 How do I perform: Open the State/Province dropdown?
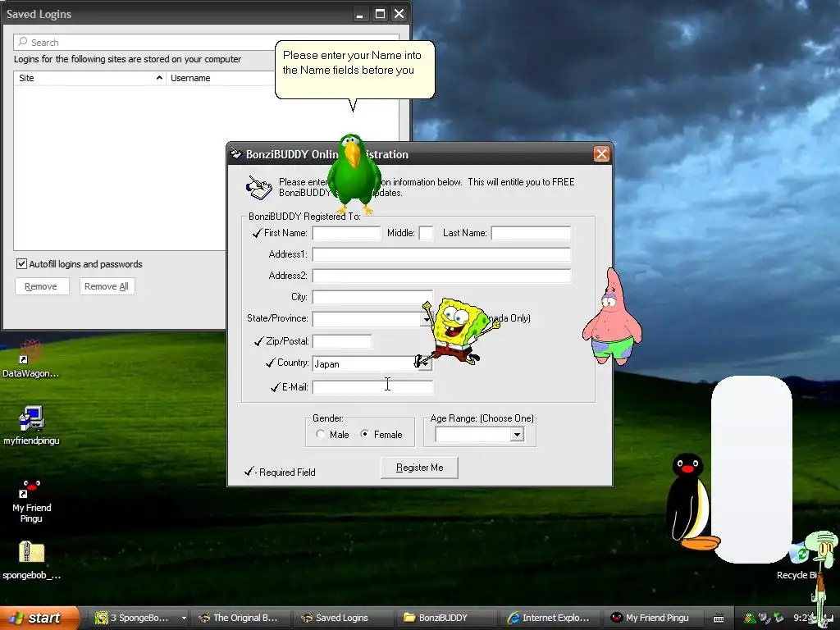(426, 319)
